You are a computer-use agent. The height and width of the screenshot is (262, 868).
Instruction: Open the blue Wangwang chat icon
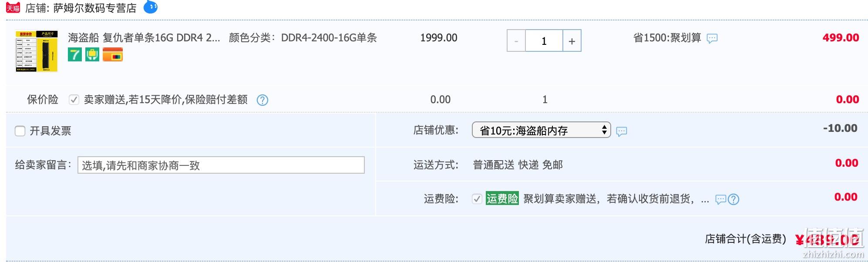(x=151, y=7)
